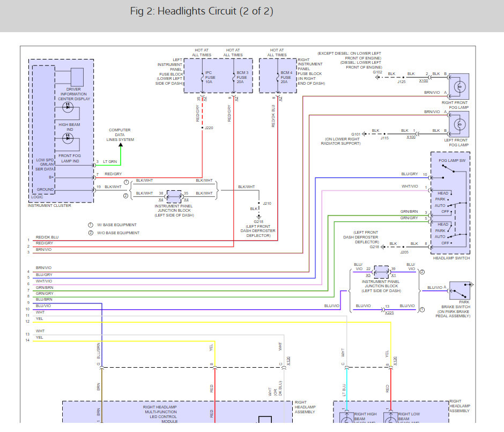The width and height of the screenshot is (504, 432).
Task: Click the left front fog lamp bulb symbol
Action: click(x=459, y=124)
